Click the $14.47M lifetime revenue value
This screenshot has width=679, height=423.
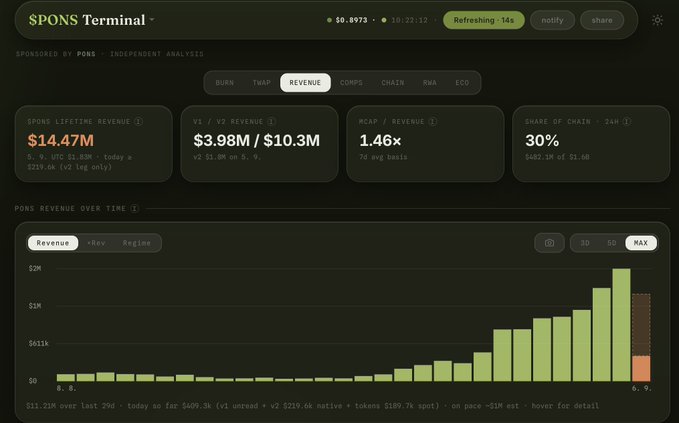tap(61, 140)
